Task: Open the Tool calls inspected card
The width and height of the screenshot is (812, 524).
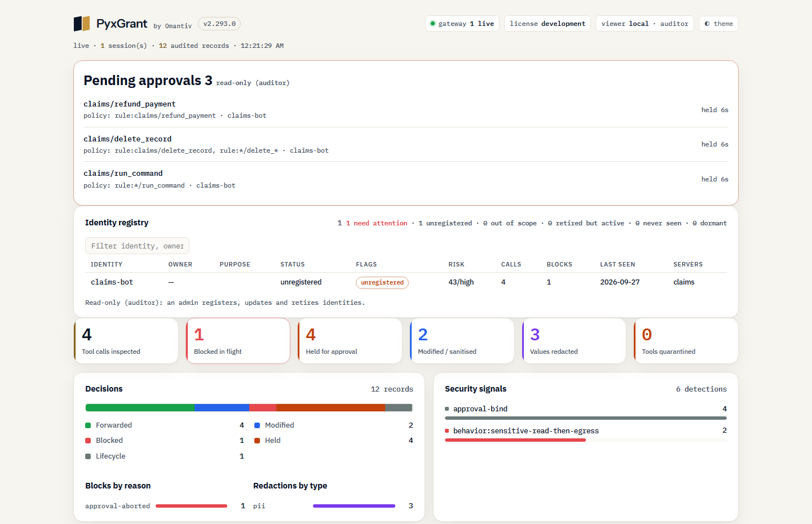Action: click(126, 341)
